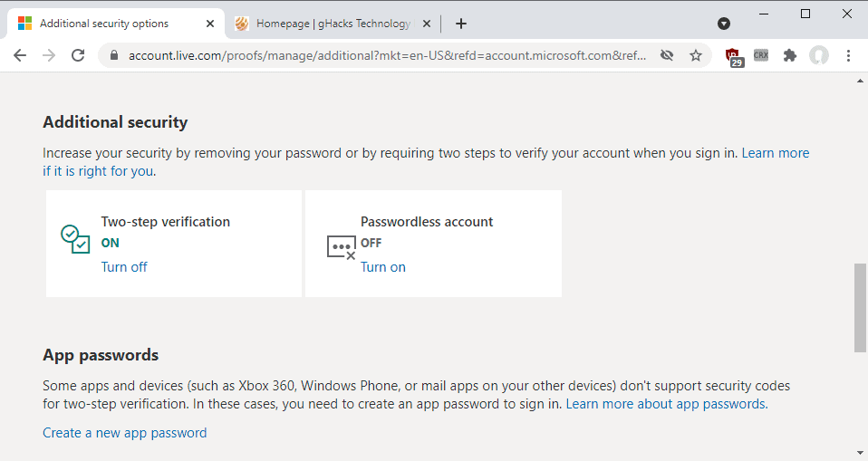Open a new tab with the plus button
Viewport: 868px width, 461px height.
461,24
